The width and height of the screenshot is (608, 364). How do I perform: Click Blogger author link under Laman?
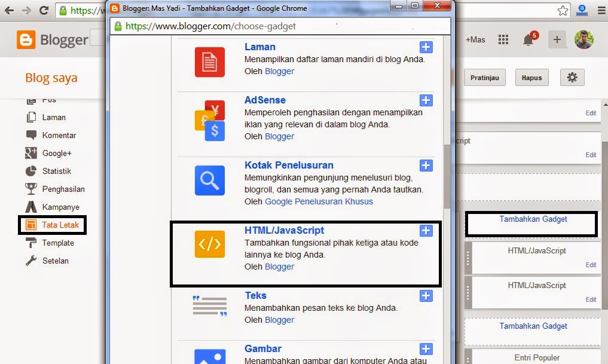[279, 71]
